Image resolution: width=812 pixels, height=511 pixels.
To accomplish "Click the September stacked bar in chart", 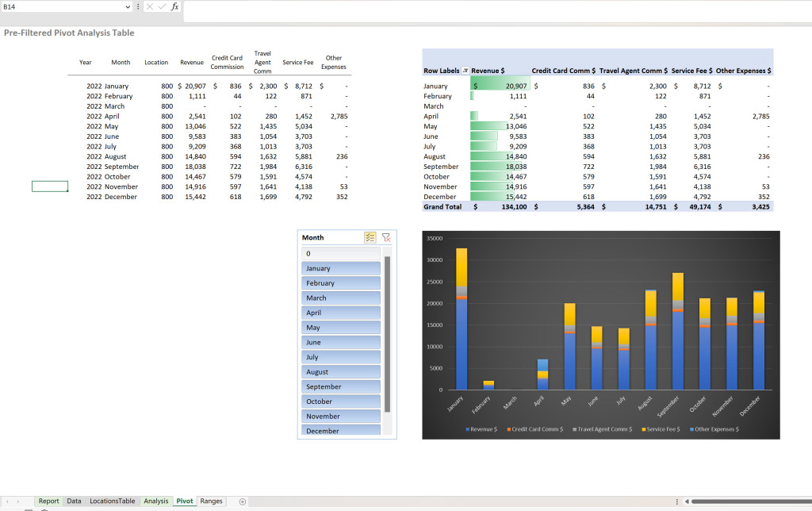I will coord(677,331).
